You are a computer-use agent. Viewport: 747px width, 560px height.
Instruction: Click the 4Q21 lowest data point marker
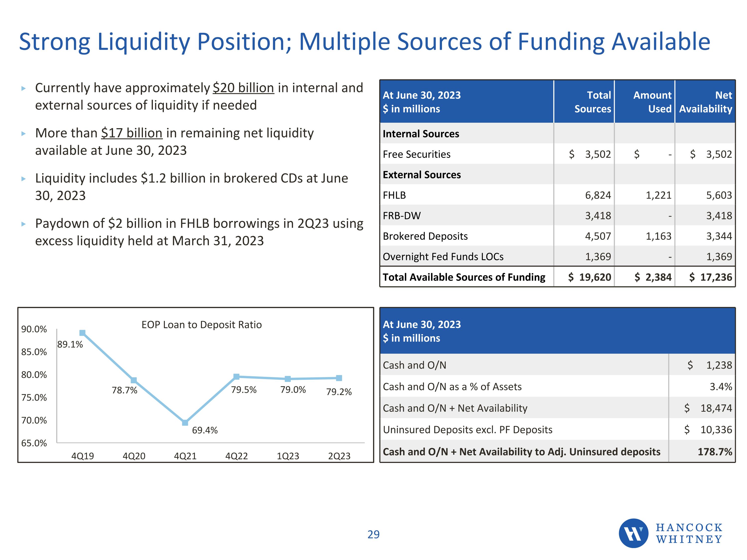tap(185, 423)
